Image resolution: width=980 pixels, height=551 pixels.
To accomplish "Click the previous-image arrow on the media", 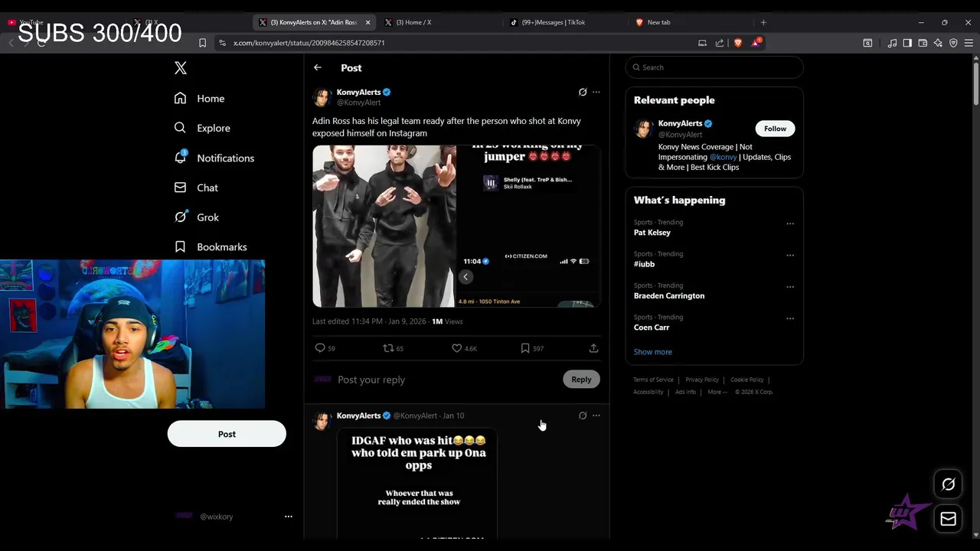I will (465, 277).
